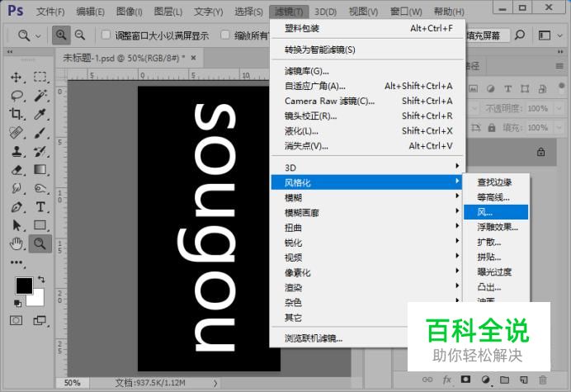Viewport: 571px width, 392px height.
Task: Delete layer trash icon
Action: pyautogui.click(x=543, y=380)
